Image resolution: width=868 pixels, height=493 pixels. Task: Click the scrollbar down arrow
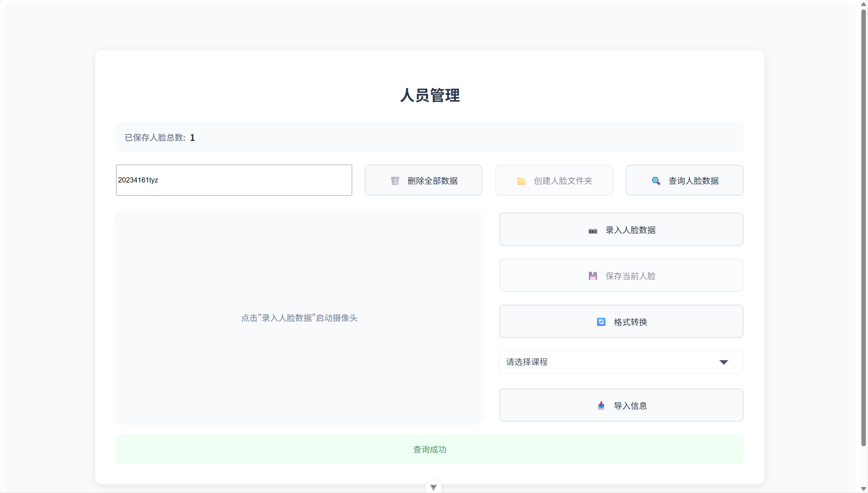coord(863,489)
